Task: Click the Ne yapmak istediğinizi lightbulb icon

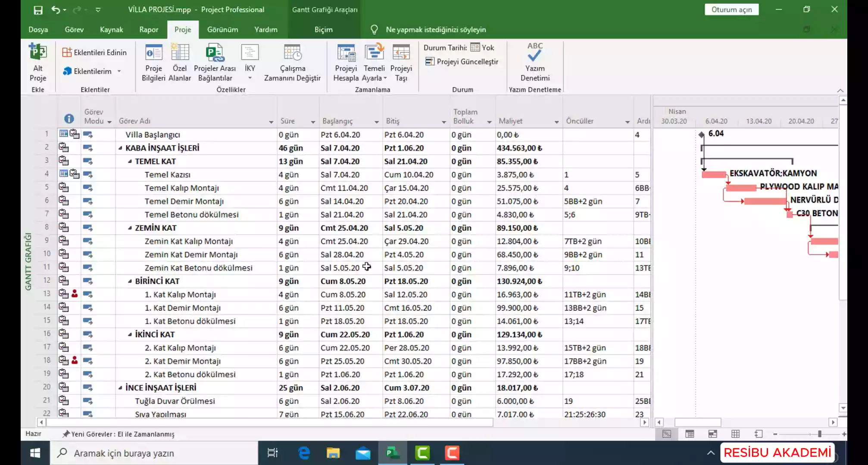Action: 374,29
